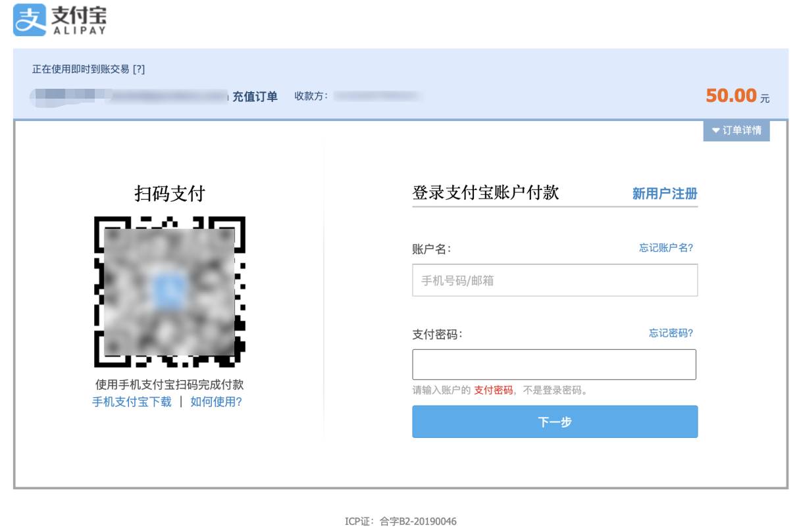Open the 如何使用? link
Screen dimensions: 799x532
tap(216, 402)
